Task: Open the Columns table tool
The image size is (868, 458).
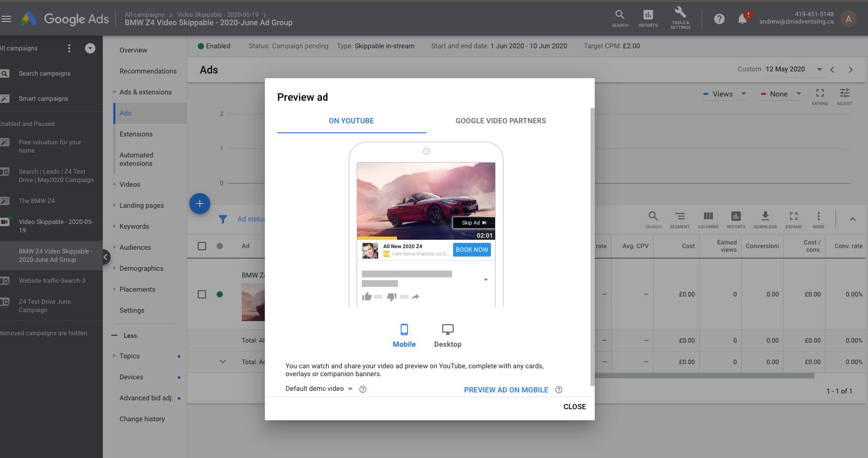Action: (708, 219)
